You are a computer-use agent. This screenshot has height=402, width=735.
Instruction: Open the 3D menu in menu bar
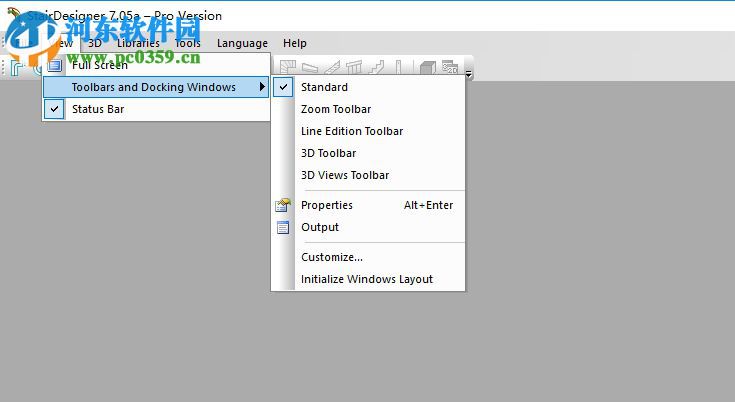point(95,43)
